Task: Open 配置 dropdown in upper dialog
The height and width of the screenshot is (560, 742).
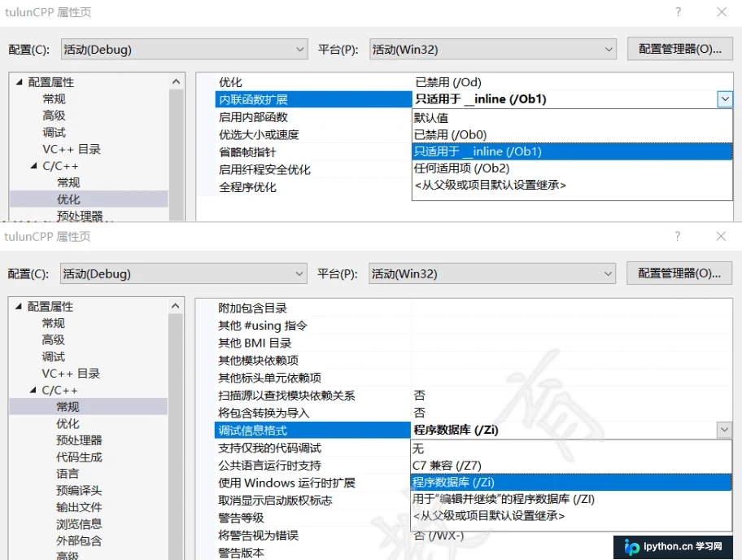Action: pos(185,49)
